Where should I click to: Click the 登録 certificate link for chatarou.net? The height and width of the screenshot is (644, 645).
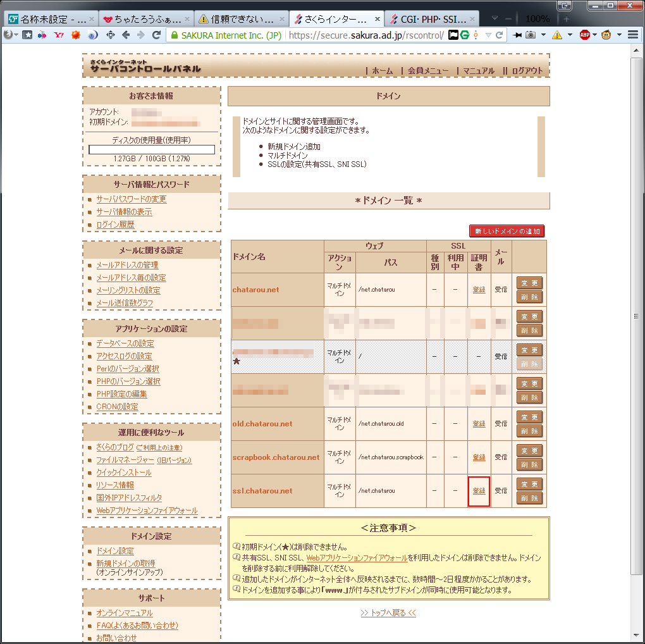pos(479,290)
